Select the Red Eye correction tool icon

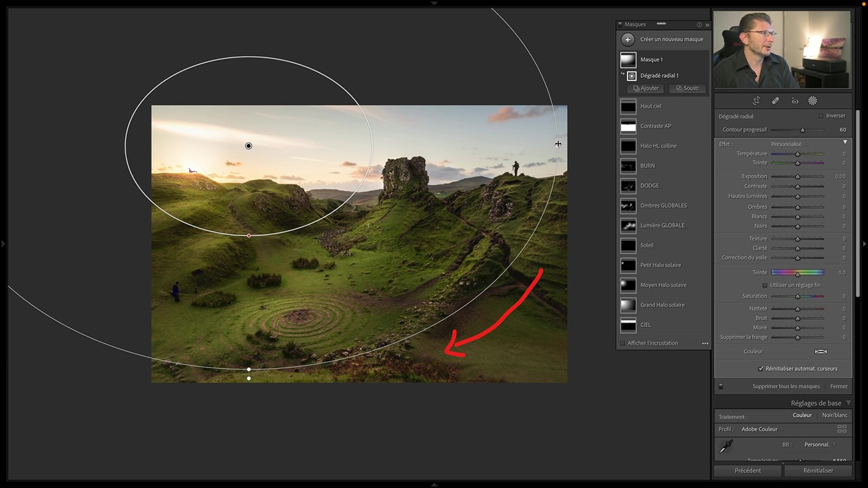pos(795,101)
